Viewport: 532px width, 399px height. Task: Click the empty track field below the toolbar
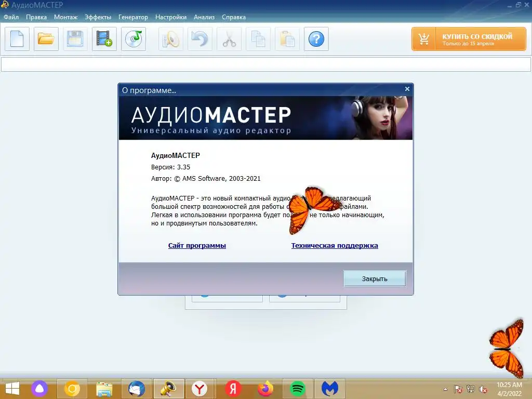266,64
